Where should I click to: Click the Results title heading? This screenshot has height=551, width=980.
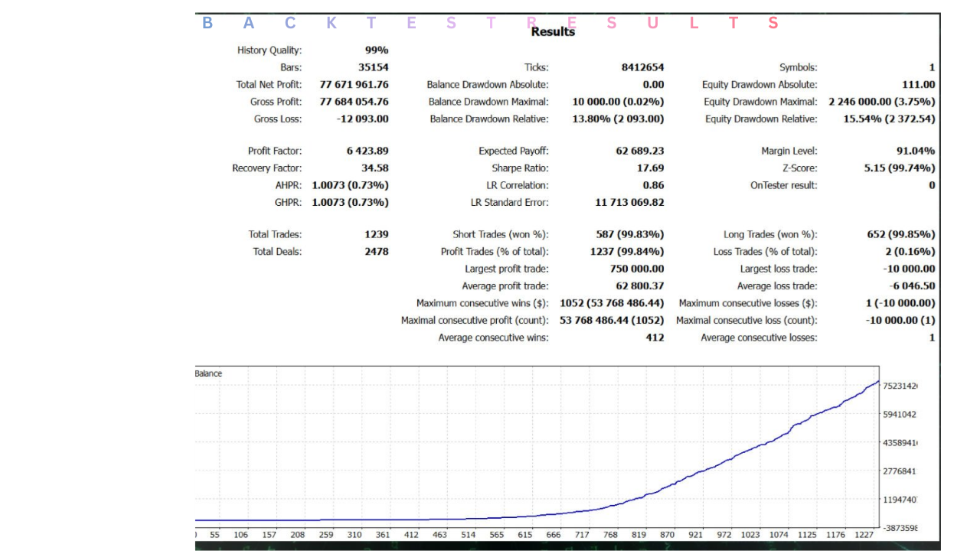pyautogui.click(x=551, y=32)
